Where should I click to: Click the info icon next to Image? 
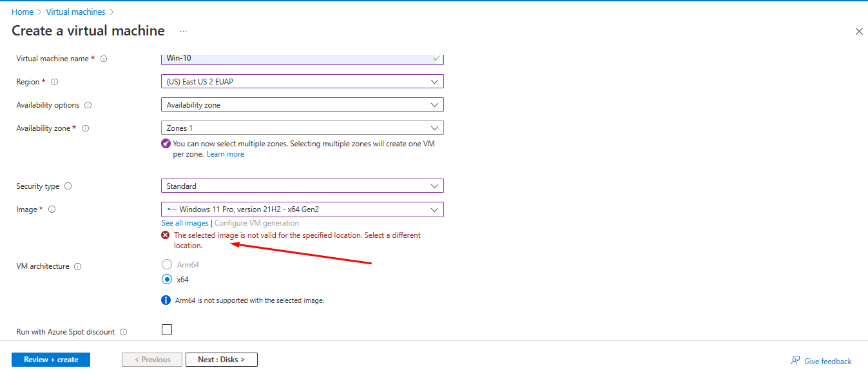(x=51, y=209)
